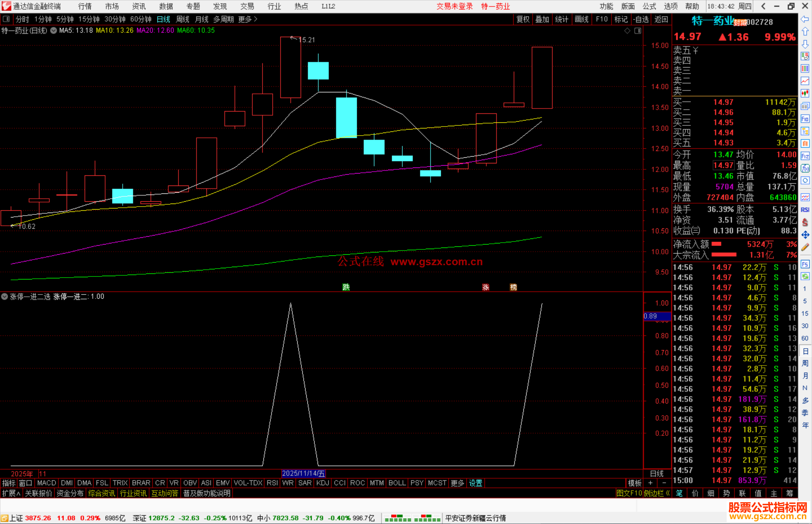This screenshot has width=812, height=524.
Task: Toggle the MA indicator circle button beside 特一药业(日线)
Action: [54, 31]
